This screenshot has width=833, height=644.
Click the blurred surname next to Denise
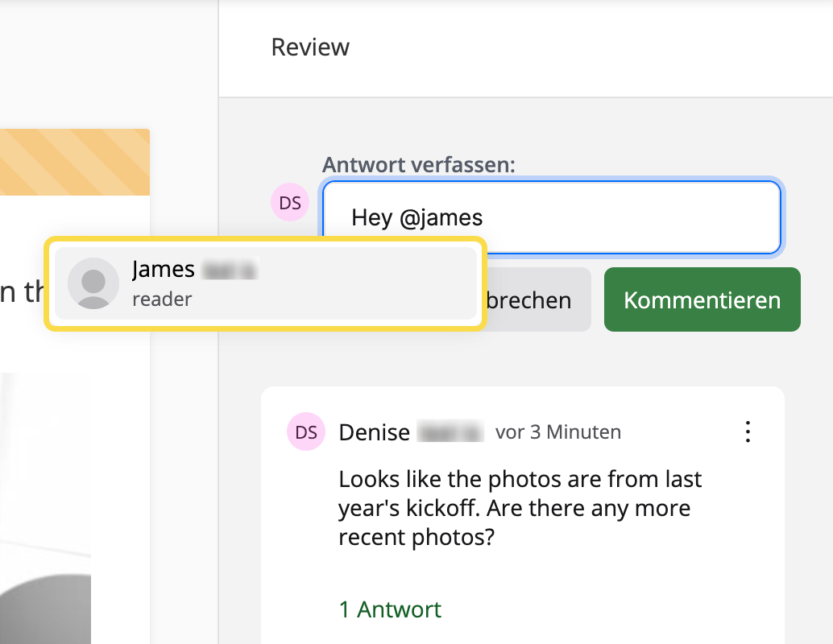[450, 432]
